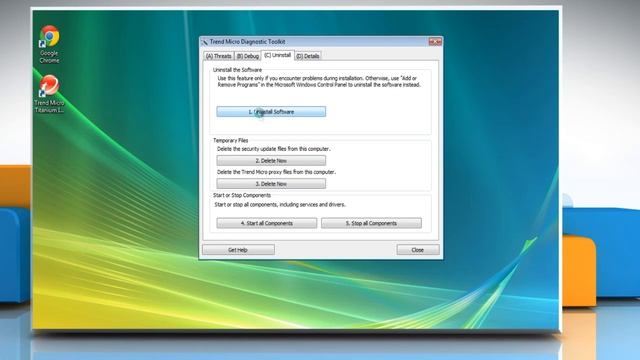Click the 'Uninstall the Software' group label
The image size is (640, 360).
point(237,70)
